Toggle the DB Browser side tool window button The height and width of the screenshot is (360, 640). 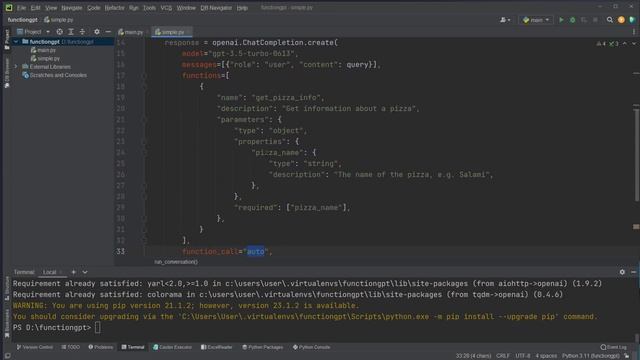pos(7,73)
